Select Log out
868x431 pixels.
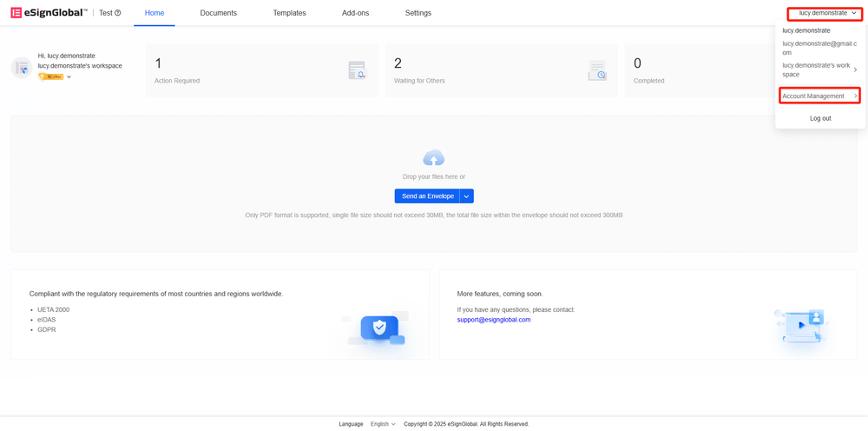[820, 118]
